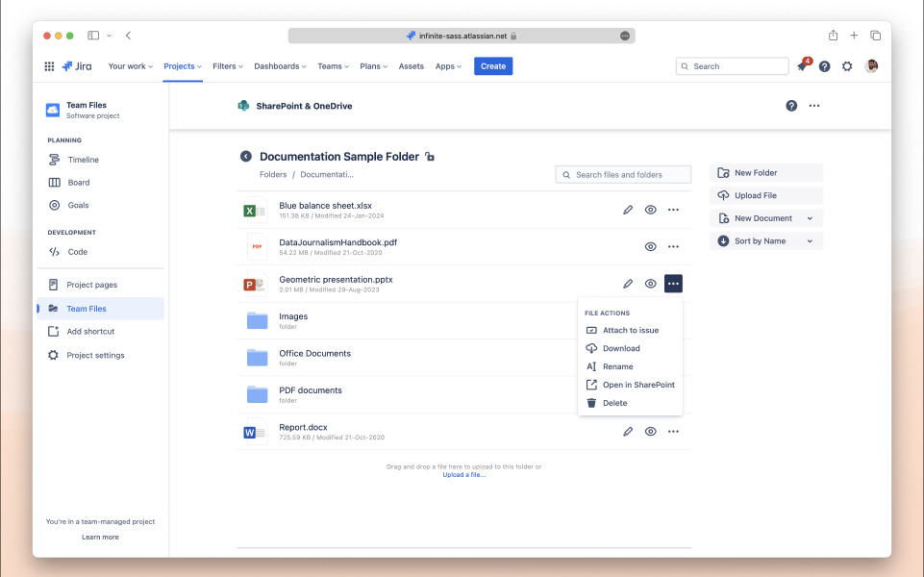The width and height of the screenshot is (924, 577).
Task: Focus the Search files and folders field
Action: [623, 175]
